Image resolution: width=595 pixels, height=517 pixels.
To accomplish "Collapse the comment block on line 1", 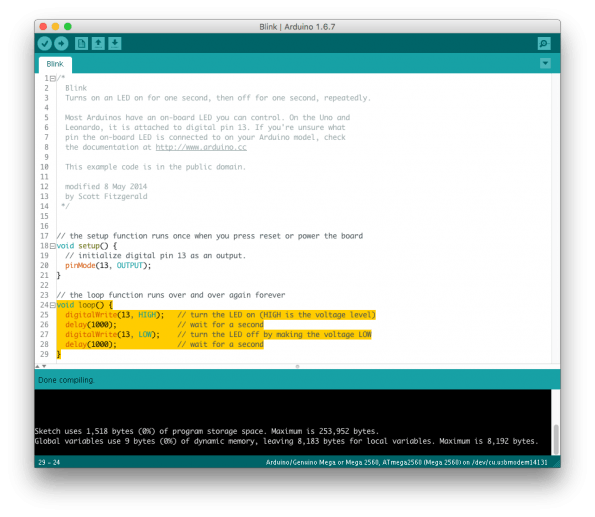I will click(53, 79).
